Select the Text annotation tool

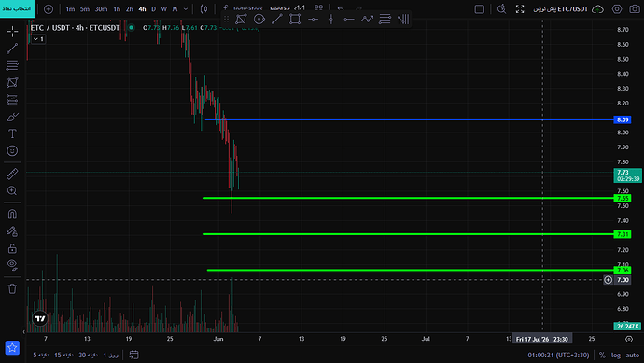pyautogui.click(x=12, y=133)
